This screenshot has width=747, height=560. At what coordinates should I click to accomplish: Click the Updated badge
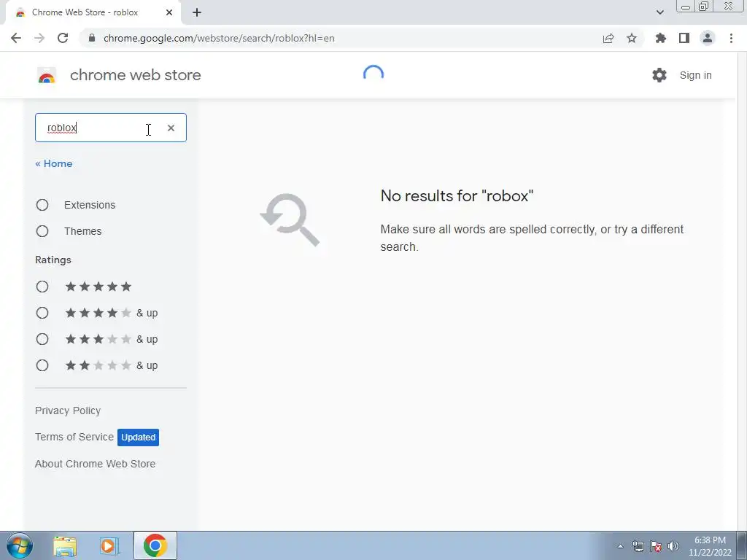point(138,437)
